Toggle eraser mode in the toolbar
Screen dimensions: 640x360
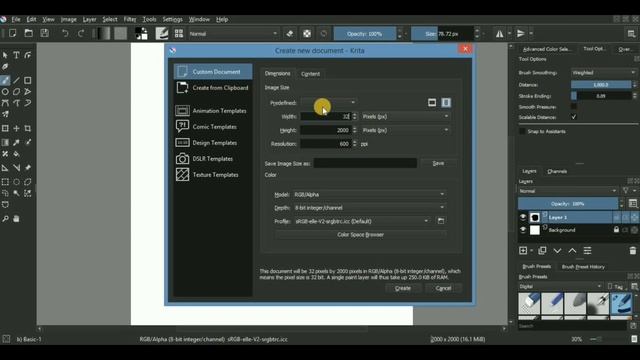click(x=290, y=33)
